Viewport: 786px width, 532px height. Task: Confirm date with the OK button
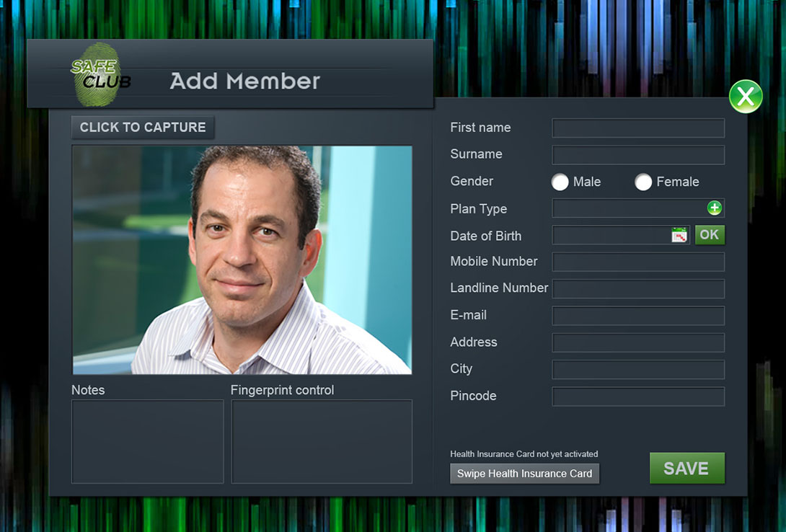(710, 235)
